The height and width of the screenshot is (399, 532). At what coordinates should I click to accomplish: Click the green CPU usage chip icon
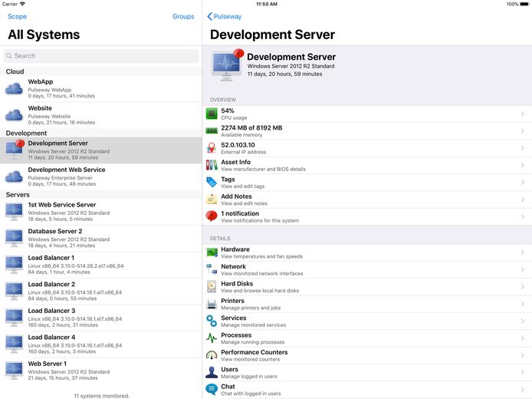click(212, 114)
